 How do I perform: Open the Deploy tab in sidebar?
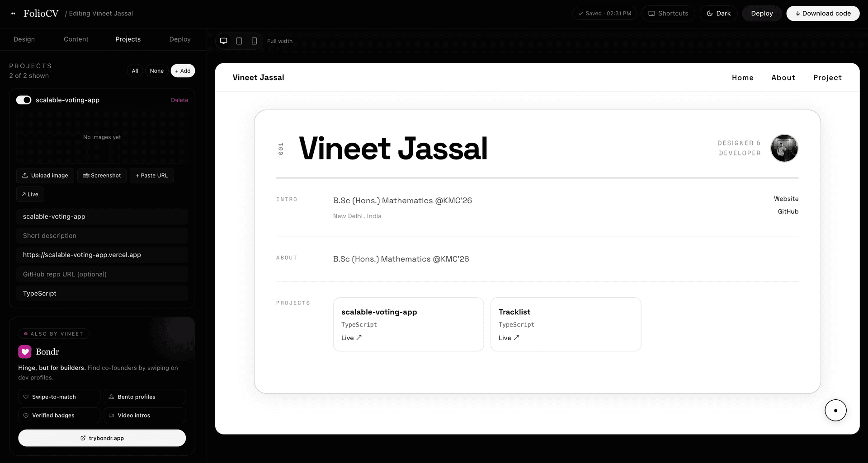coord(180,39)
